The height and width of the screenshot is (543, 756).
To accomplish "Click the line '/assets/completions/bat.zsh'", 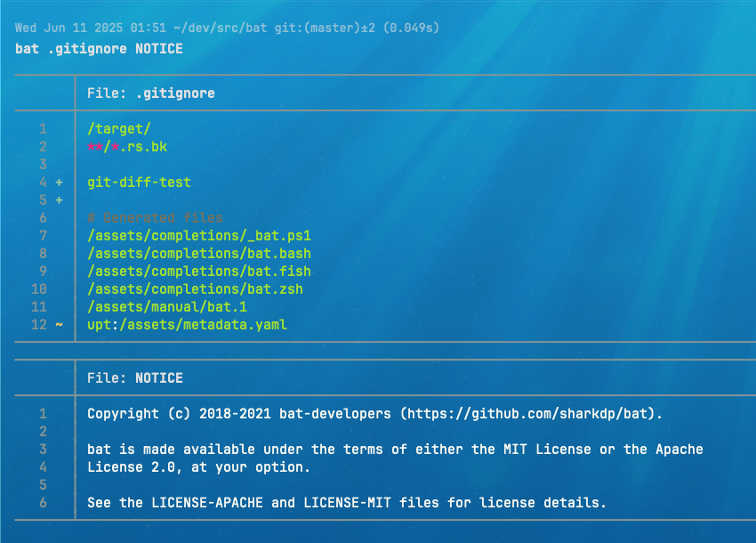I will [196, 289].
